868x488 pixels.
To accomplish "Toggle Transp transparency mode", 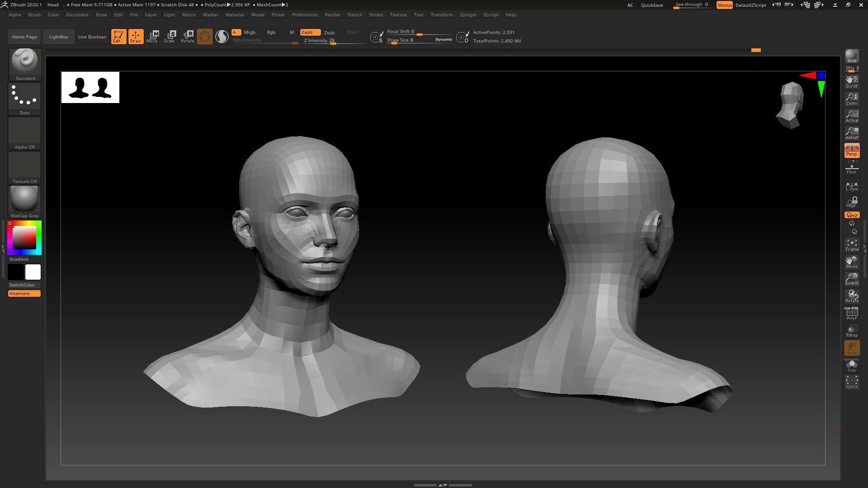I will tap(852, 331).
